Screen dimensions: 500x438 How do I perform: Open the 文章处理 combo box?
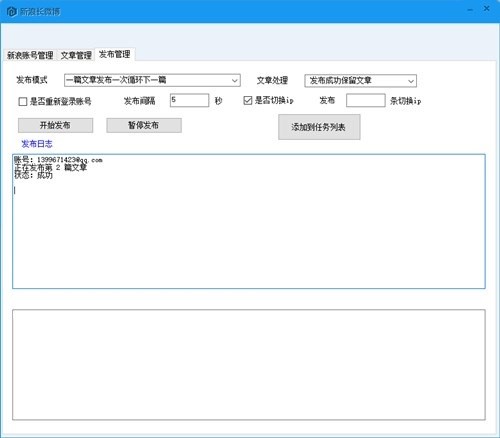[x=360, y=81]
